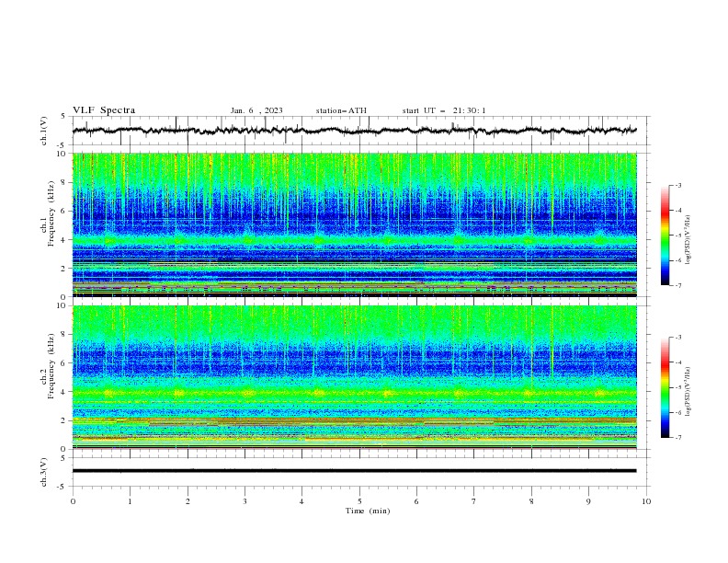Click the "0" tick on the time axis
Viewport: 728px width, 563px height.
[x=73, y=501]
